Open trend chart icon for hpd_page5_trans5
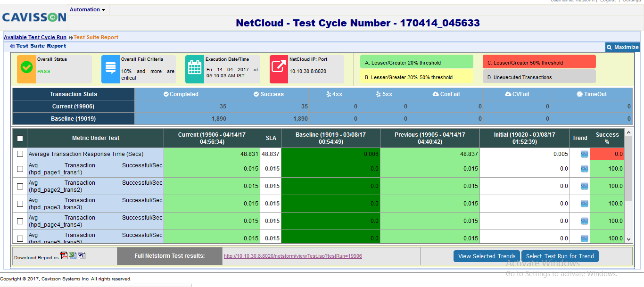644x287 pixels. (x=585, y=238)
